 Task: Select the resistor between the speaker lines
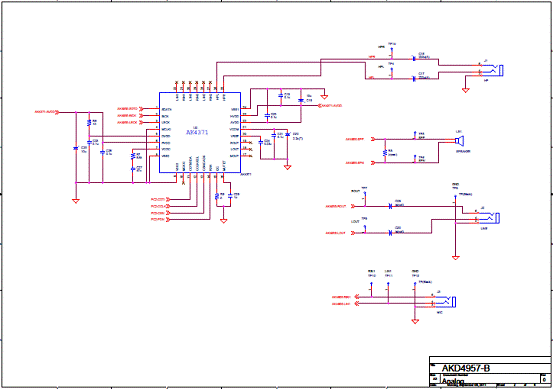point(385,153)
